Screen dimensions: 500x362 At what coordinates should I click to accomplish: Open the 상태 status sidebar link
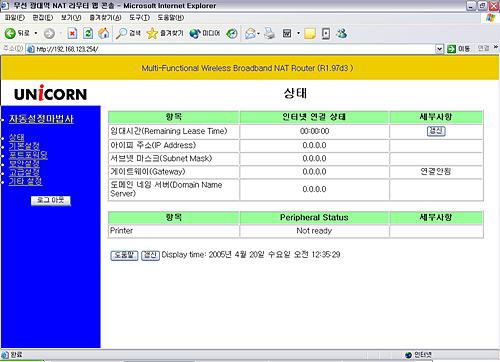pos(16,137)
